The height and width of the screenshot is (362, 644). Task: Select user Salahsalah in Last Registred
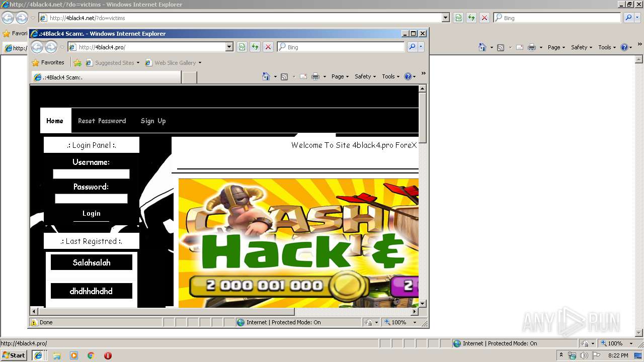coord(92,262)
